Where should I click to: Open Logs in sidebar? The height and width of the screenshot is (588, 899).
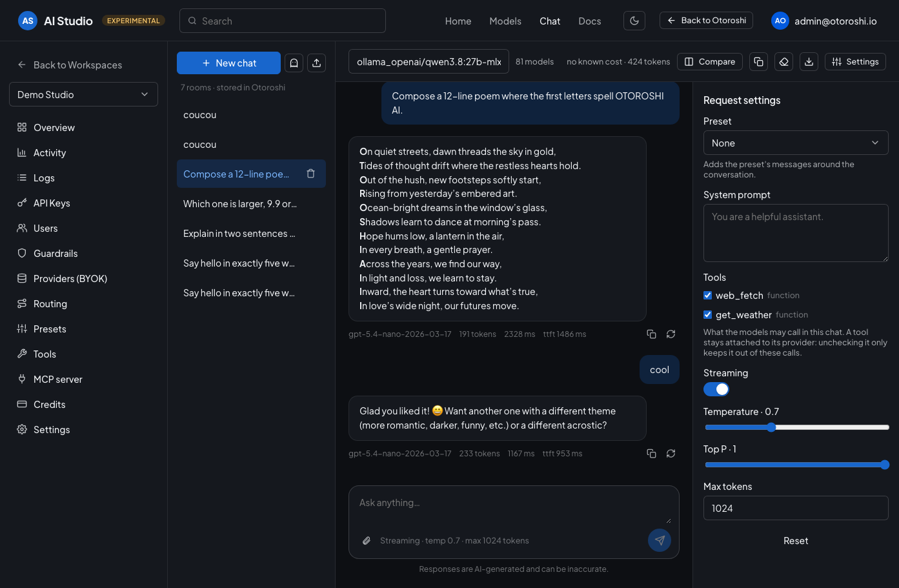pos(83,178)
